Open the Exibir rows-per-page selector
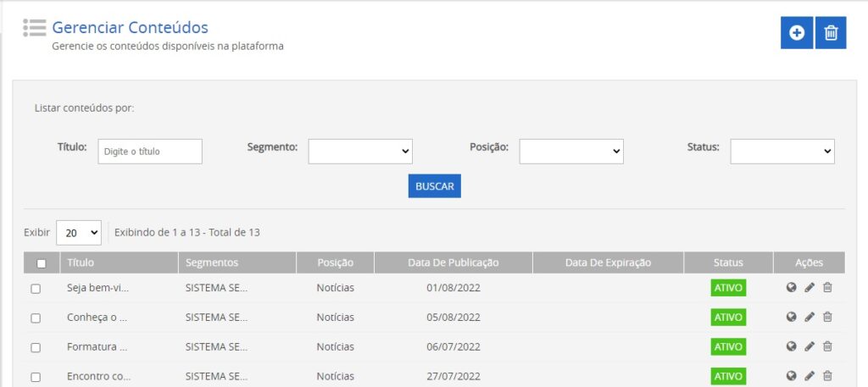The image size is (868, 387). point(79,232)
